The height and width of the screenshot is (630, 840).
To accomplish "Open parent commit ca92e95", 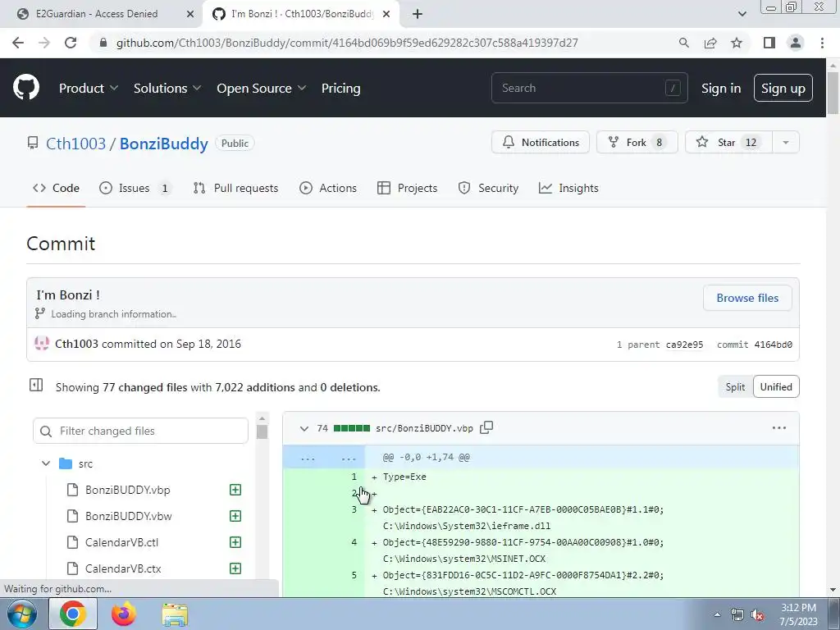I will (684, 345).
